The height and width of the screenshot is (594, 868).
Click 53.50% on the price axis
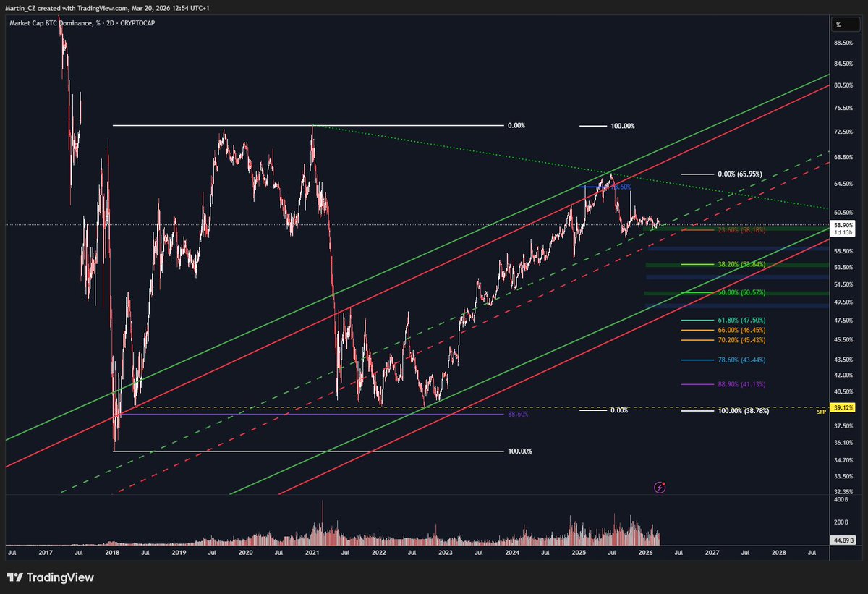pos(843,267)
